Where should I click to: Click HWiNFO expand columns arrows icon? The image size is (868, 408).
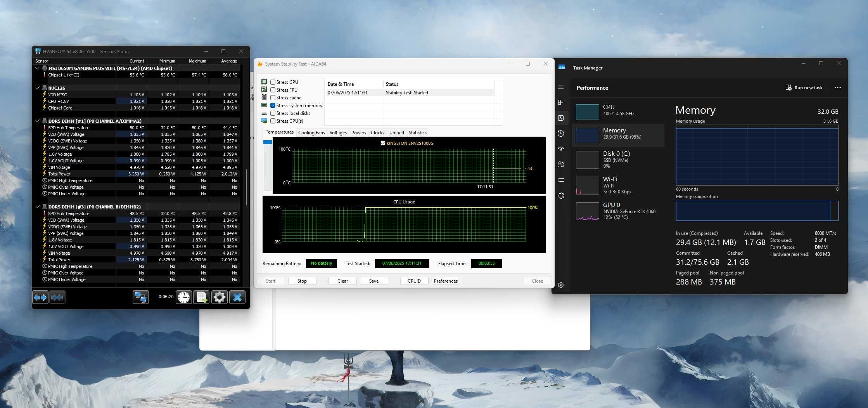40,297
